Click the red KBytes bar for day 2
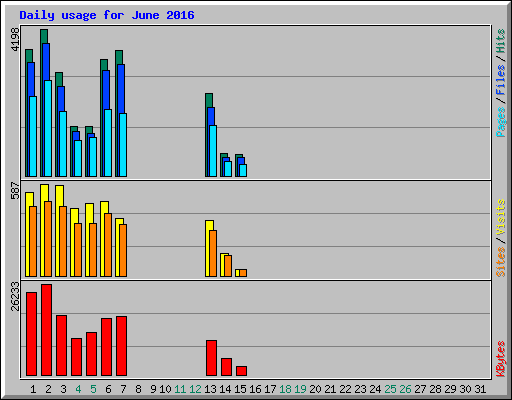Image resolution: width=512 pixels, height=400 pixels. [x=46, y=330]
